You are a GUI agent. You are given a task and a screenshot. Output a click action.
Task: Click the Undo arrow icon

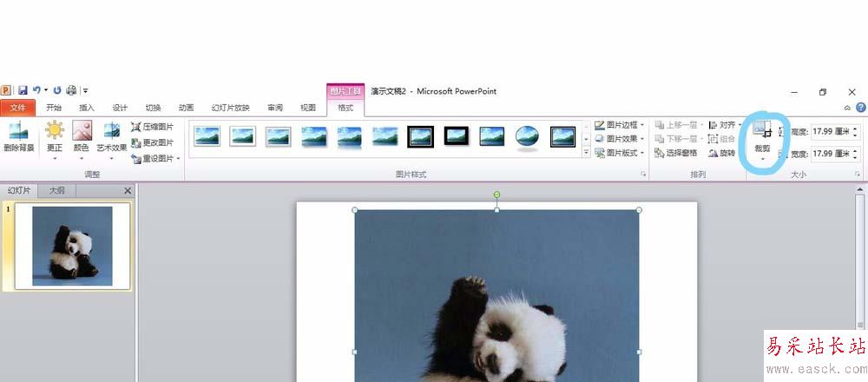click(36, 89)
